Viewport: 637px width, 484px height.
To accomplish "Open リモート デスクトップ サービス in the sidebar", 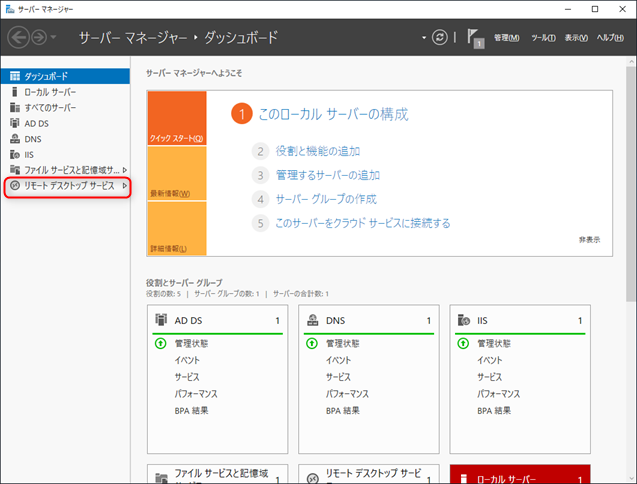I will pyautogui.click(x=65, y=186).
